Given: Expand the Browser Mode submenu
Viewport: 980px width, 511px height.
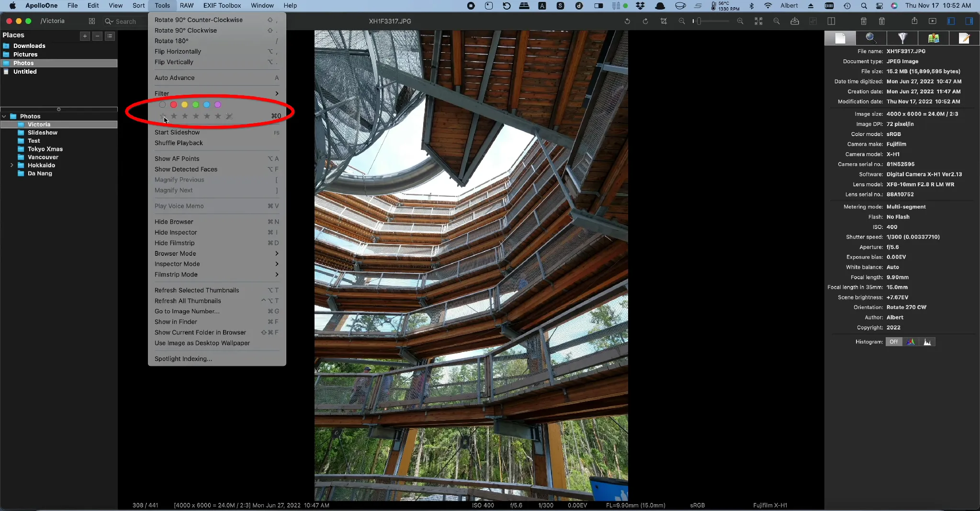Looking at the screenshot, I should 217,253.
